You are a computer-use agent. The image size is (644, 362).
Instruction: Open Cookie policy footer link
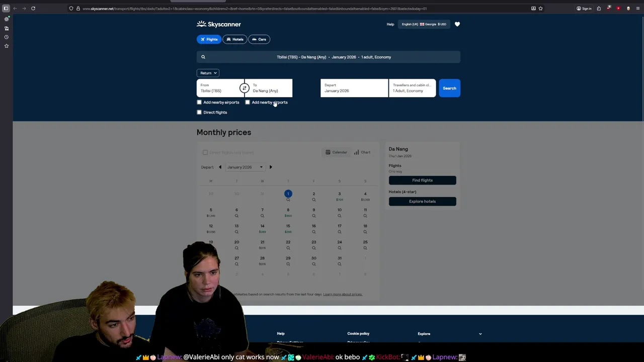click(x=358, y=333)
